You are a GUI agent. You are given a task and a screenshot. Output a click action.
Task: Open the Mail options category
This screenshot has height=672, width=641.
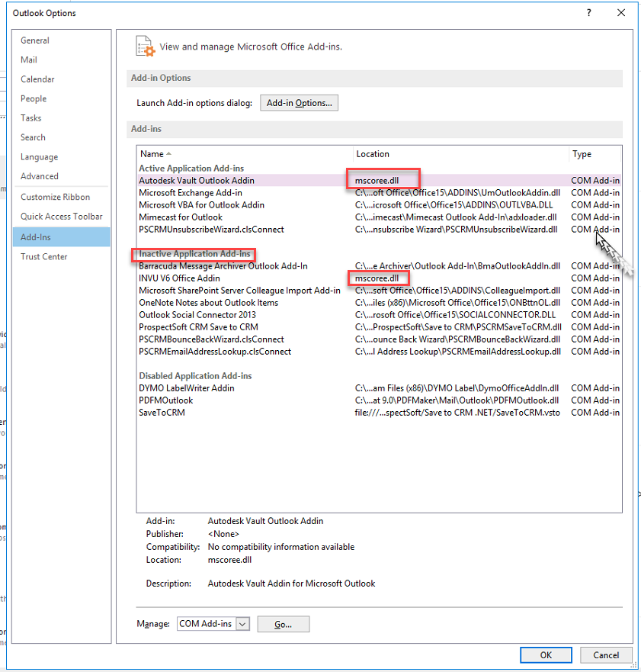[29, 60]
